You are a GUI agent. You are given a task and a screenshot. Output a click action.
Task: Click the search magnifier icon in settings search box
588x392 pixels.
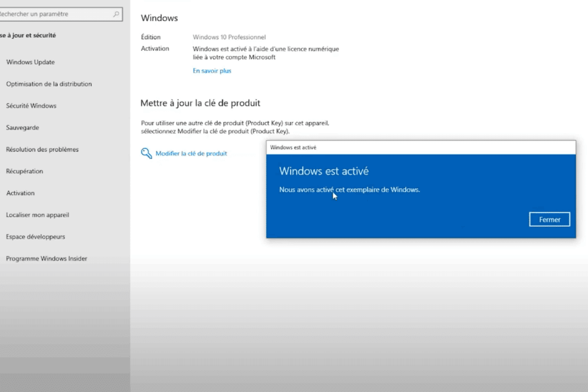(x=117, y=14)
